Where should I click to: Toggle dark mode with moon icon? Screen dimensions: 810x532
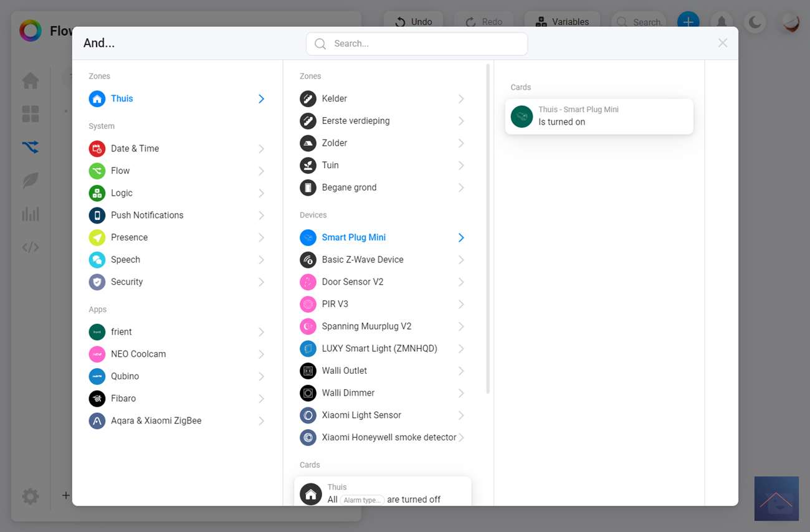tap(755, 22)
